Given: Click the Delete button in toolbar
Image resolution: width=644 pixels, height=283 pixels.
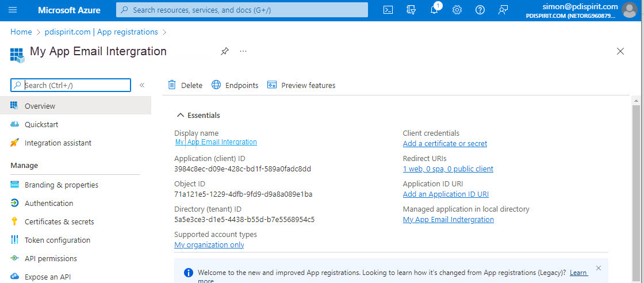Looking at the screenshot, I should tap(185, 85).
